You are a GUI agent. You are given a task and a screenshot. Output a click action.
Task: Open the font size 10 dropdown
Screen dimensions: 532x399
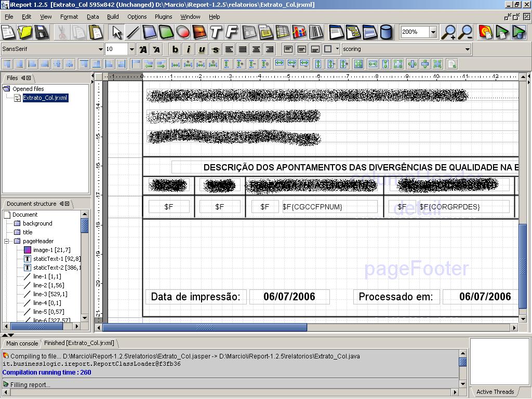(x=131, y=49)
